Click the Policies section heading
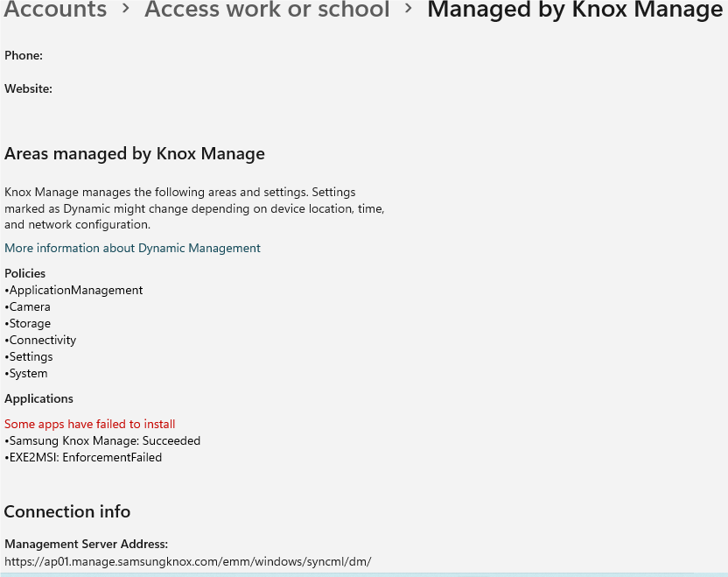The image size is (728, 577). [x=24, y=273]
